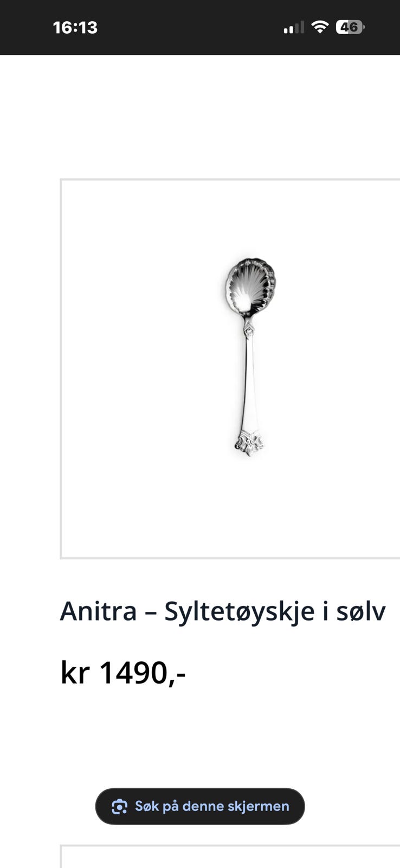
Task: Tap the shell-shaped bowl of the spoon
Action: [250, 286]
